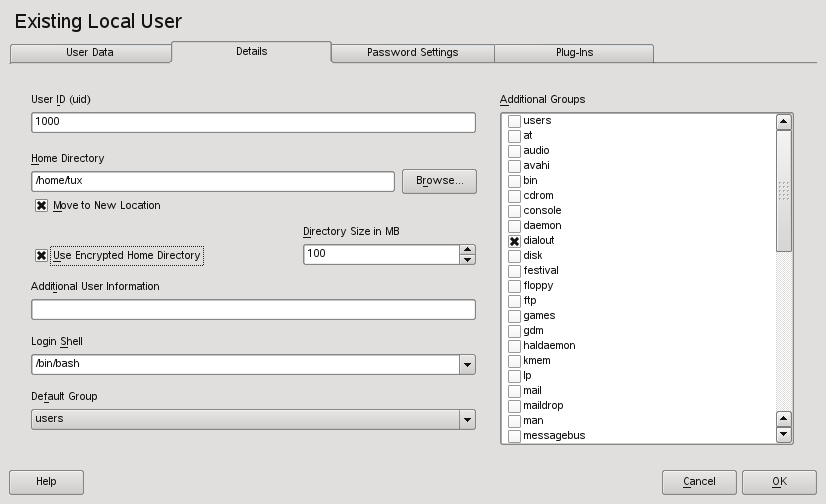Focus the Home Directory input field
The width and height of the screenshot is (826, 504).
pyautogui.click(x=213, y=181)
